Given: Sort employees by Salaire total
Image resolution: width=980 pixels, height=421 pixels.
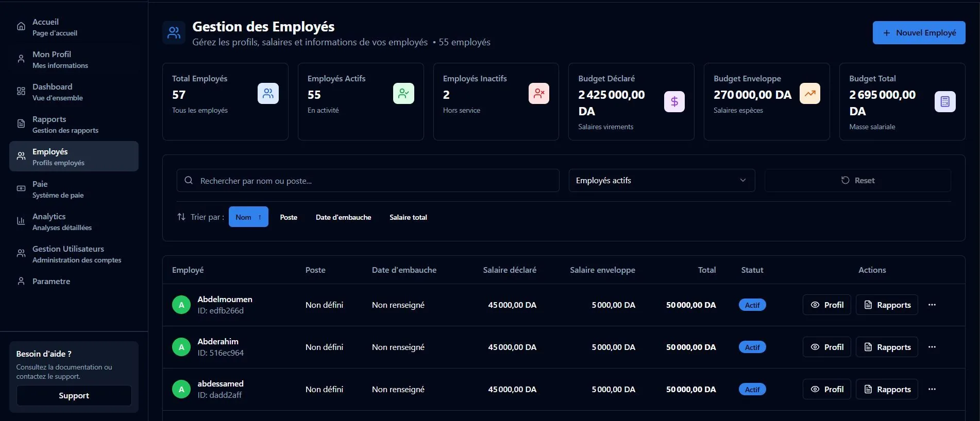Looking at the screenshot, I should point(408,217).
